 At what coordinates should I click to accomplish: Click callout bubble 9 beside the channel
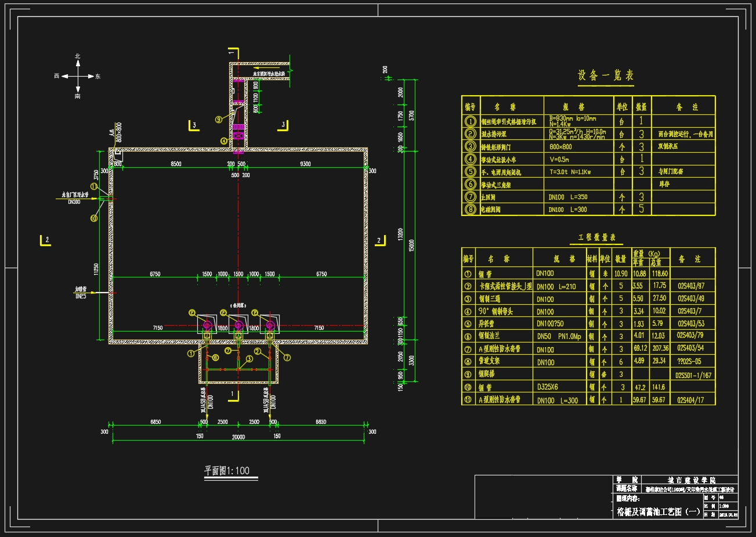(218, 120)
